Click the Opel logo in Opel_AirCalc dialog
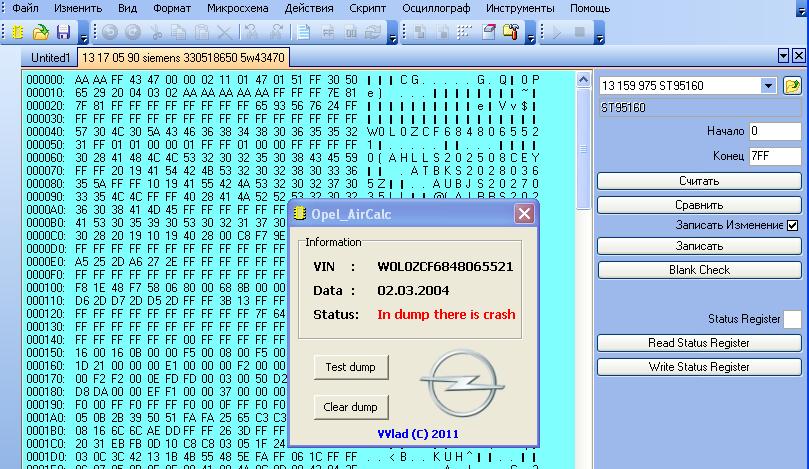Screen dimensions: 809x469 click(x=462, y=383)
